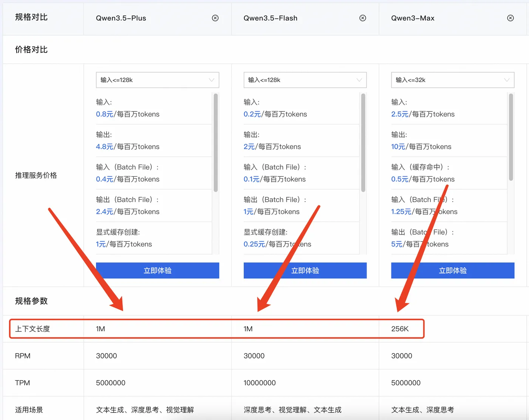Select Qwen3.5-Flash Batch input price 0.1元
Screen dimensions: 529x420
pos(252,179)
